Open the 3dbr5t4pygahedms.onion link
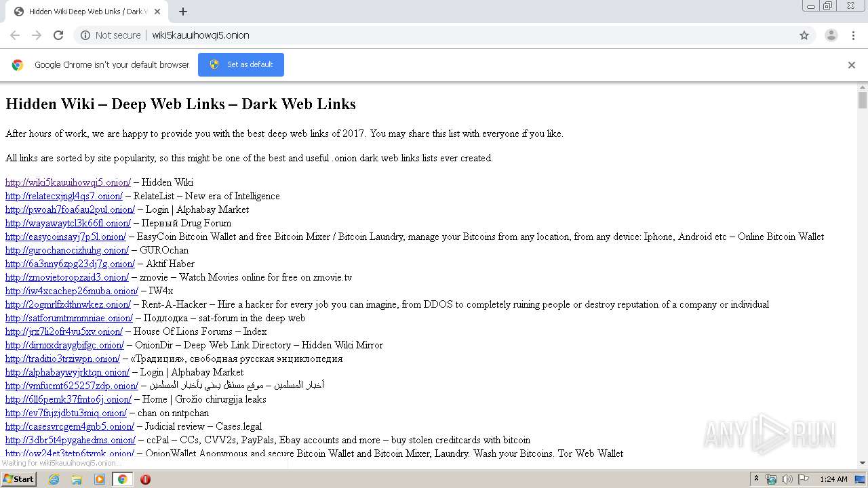This screenshot has height=488, width=868. [x=71, y=440]
